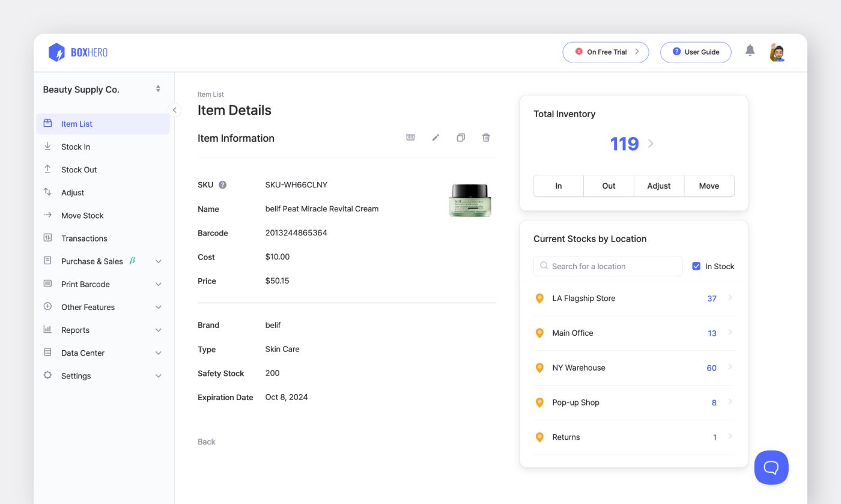Open the user avatar menu

777,52
